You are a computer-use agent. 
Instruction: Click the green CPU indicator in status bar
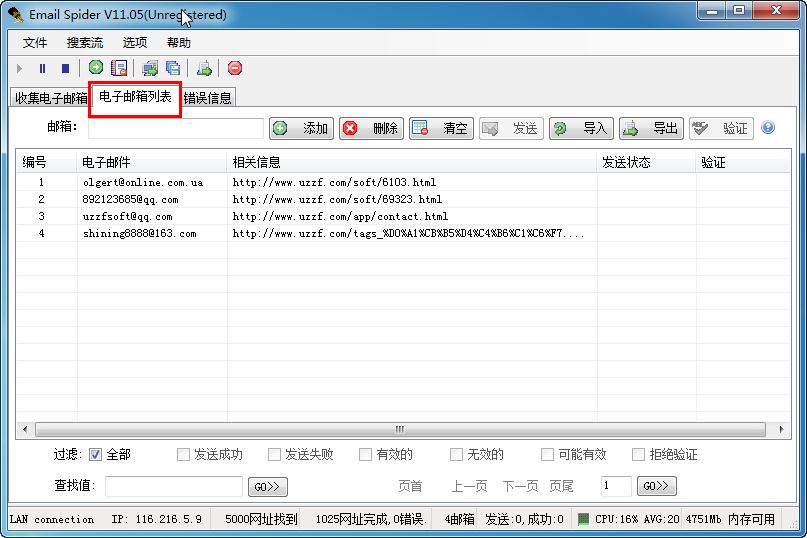[583, 519]
